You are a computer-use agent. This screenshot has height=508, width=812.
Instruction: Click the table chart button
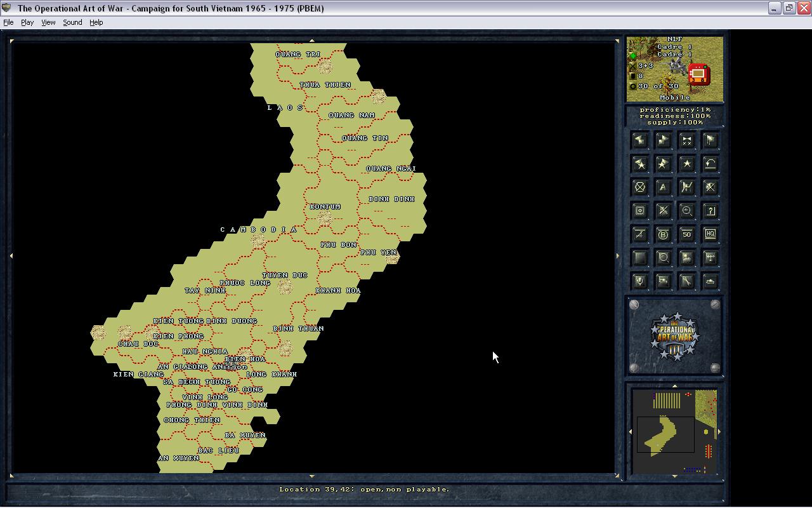click(x=710, y=258)
